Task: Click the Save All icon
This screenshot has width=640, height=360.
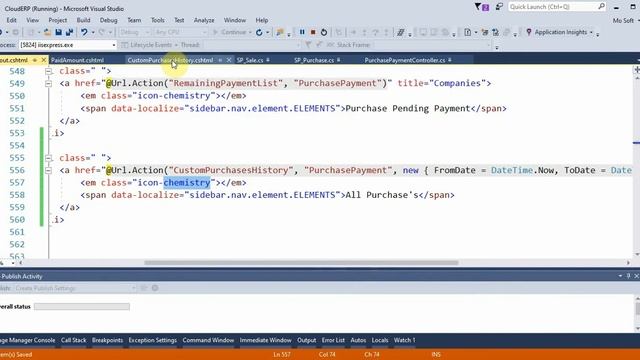Action: [69, 32]
